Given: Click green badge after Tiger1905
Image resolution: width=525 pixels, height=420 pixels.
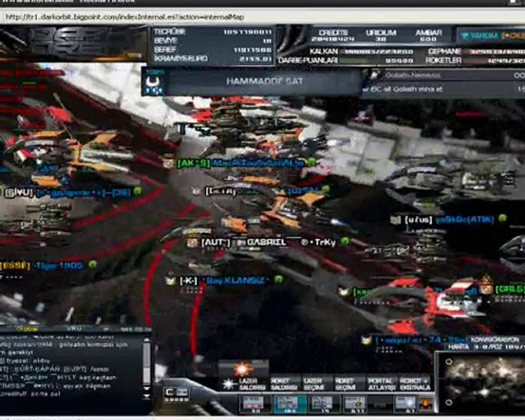Looking at the screenshot, I should [93, 265].
